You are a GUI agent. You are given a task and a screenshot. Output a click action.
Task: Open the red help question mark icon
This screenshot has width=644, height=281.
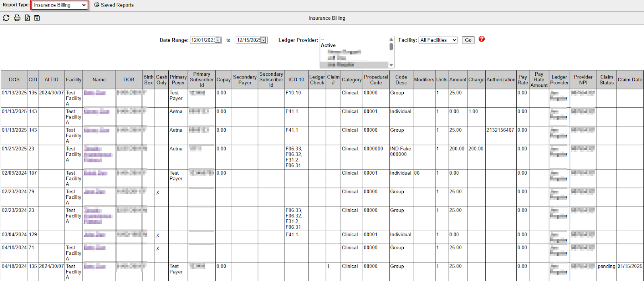pyautogui.click(x=482, y=39)
